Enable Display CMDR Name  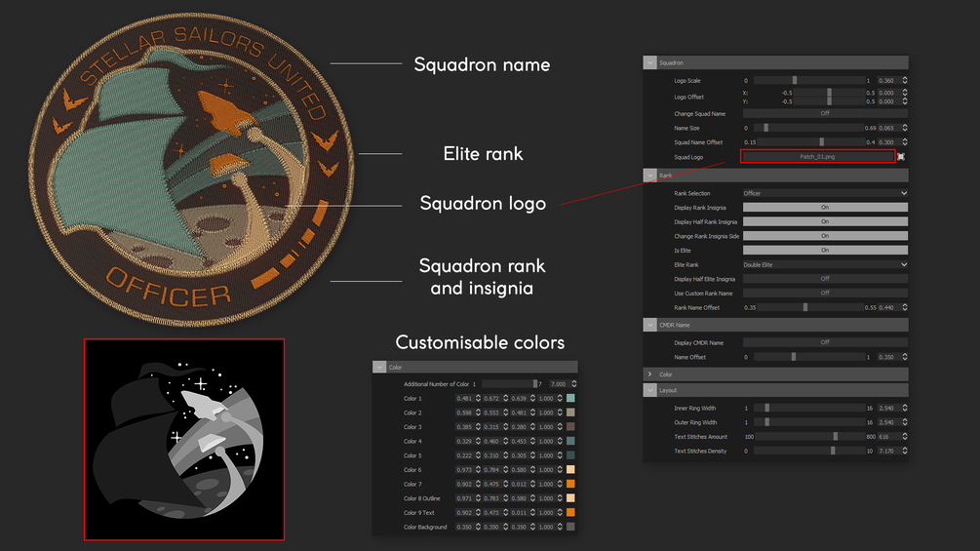[825, 342]
